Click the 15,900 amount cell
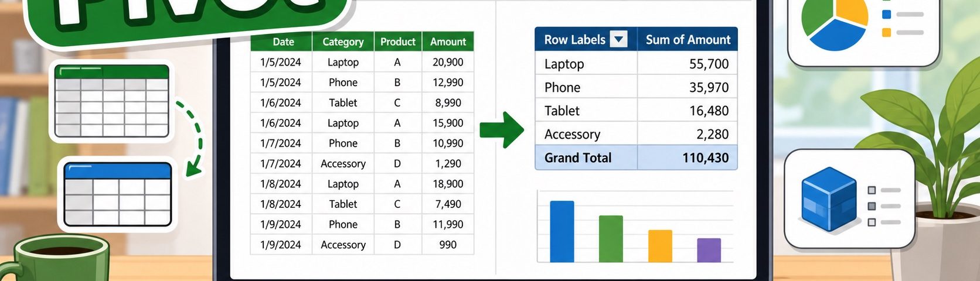980x281 pixels. 448,123
